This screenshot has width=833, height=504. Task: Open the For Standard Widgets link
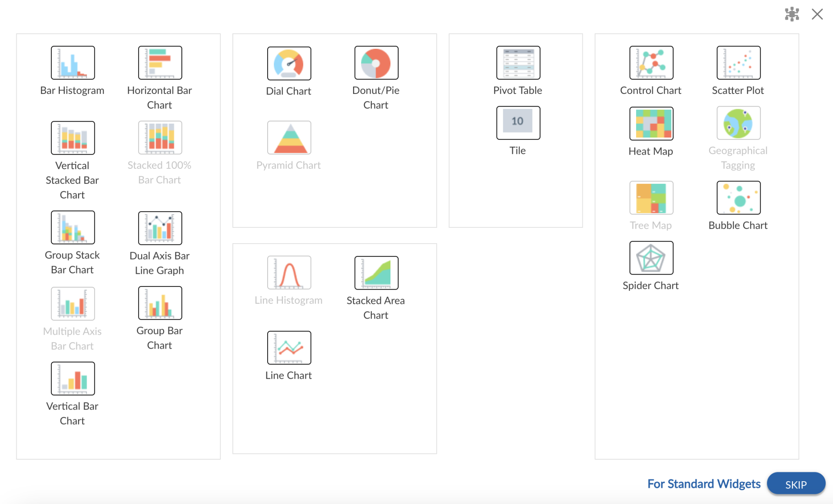pyautogui.click(x=704, y=484)
